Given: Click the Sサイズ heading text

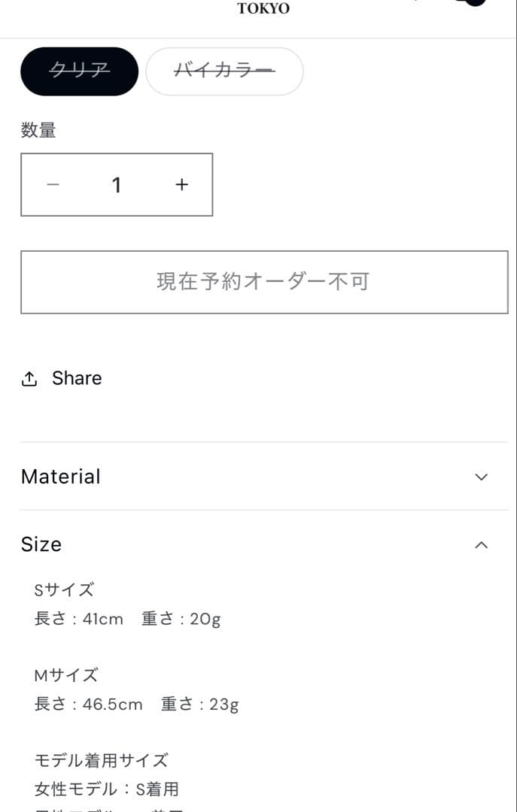Looking at the screenshot, I should point(64,589).
